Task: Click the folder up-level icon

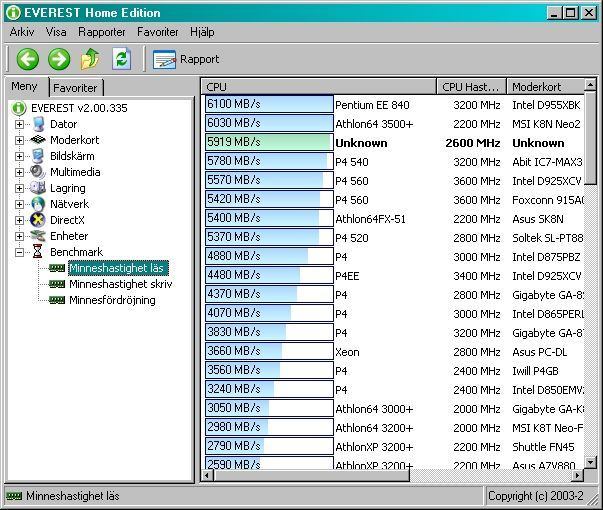Action: (x=90, y=59)
